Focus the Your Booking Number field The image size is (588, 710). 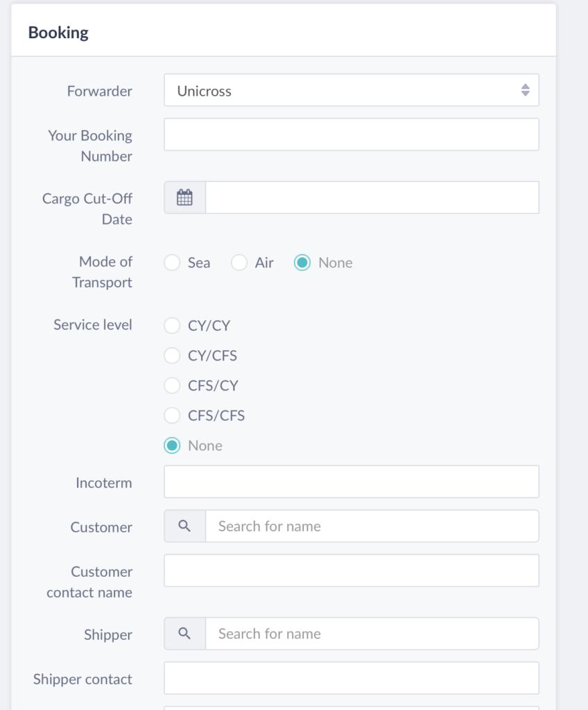[351, 135]
